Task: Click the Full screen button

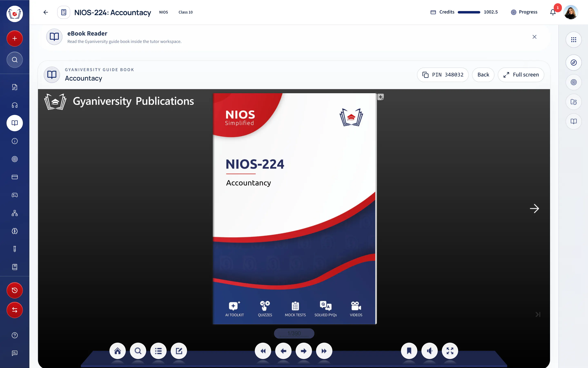Action: 521,75
